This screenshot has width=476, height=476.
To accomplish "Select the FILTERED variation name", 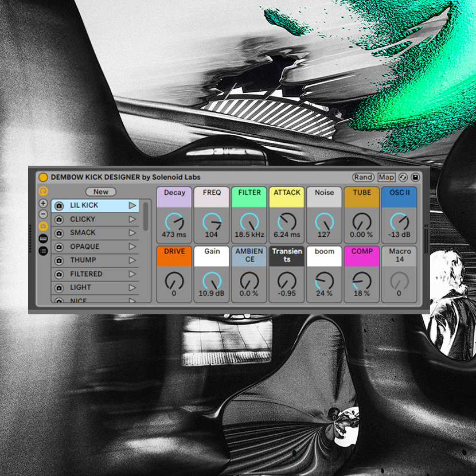I will [86, 274].
